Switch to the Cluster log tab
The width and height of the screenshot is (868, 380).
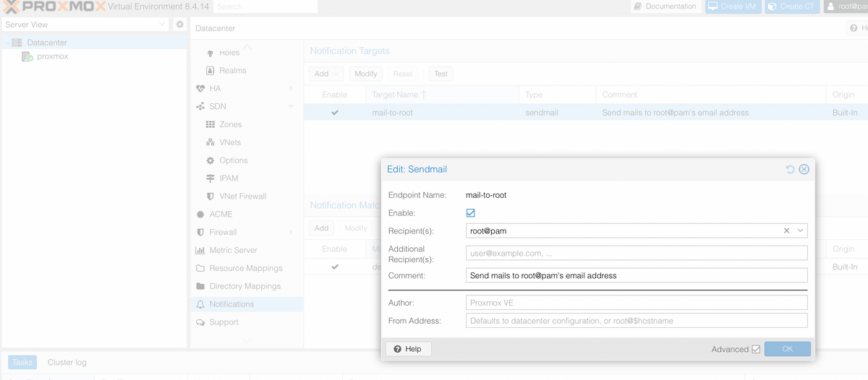[67, 362]
